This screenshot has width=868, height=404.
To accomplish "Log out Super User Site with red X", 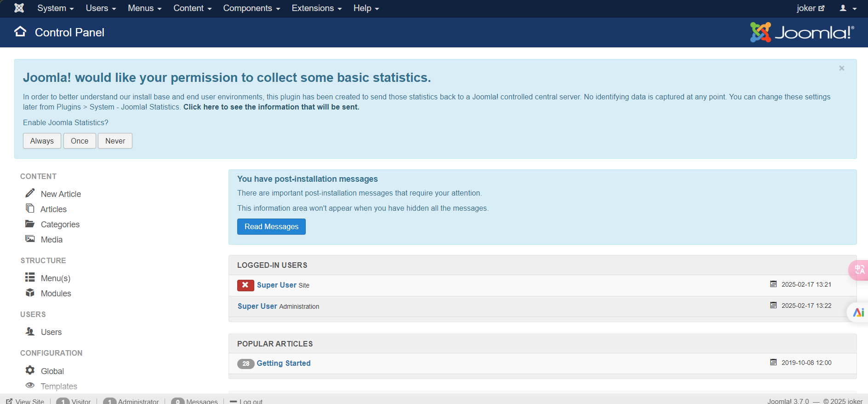I will 246,285.
